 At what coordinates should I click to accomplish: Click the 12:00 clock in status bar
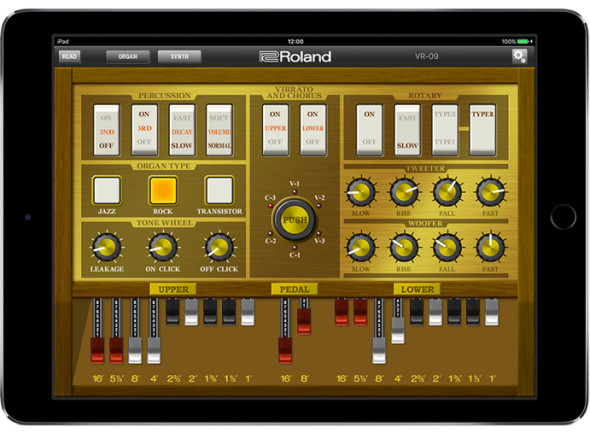point(295,41)
